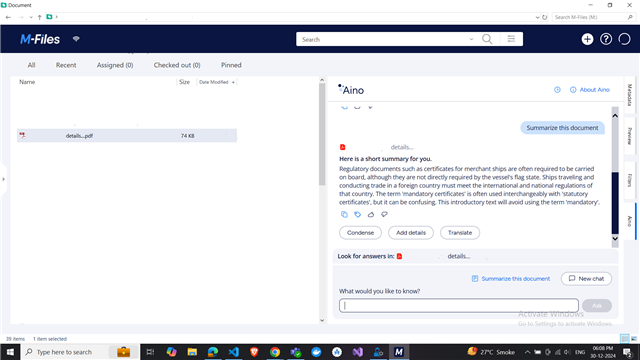Expand the left navigation pane arrow
640x360 pixels.
3,179
